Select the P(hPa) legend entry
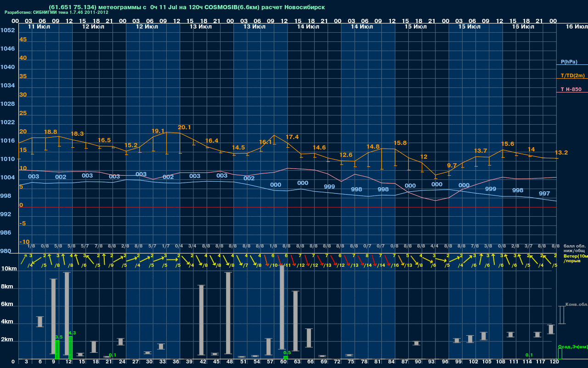Screen dimensions: 588x368 point(569,62)
